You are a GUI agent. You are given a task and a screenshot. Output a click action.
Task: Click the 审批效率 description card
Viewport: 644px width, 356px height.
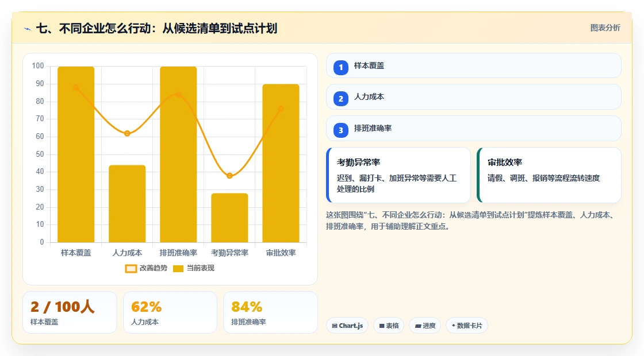(549, 175)
